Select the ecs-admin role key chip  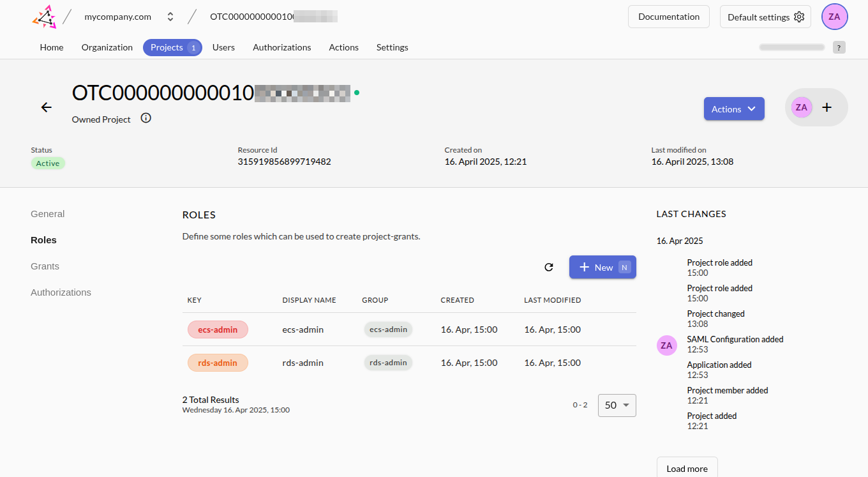click(x=218, y=329)
